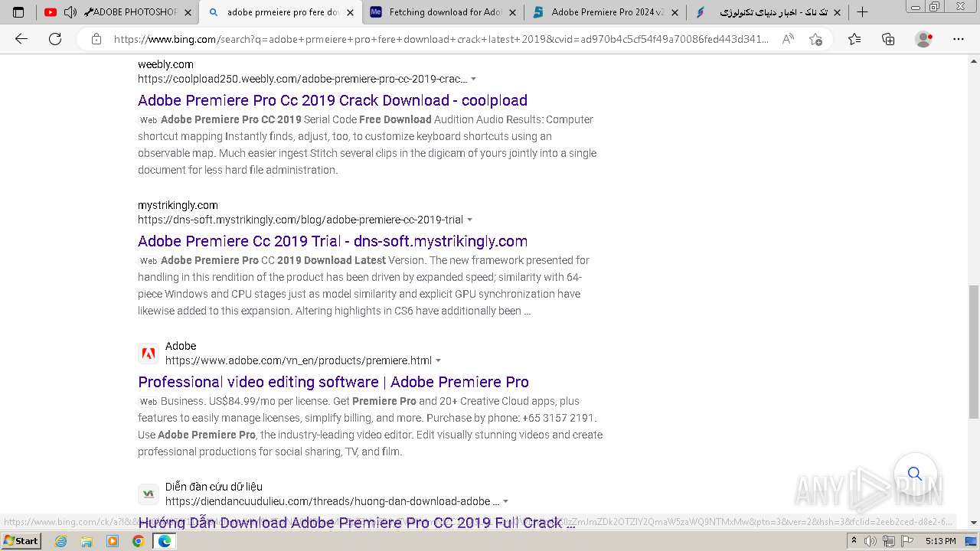The width and height of the screenshot is (980, 551).
Task: Click the page vertical scrollbar thumb
Action: point(974,352)
